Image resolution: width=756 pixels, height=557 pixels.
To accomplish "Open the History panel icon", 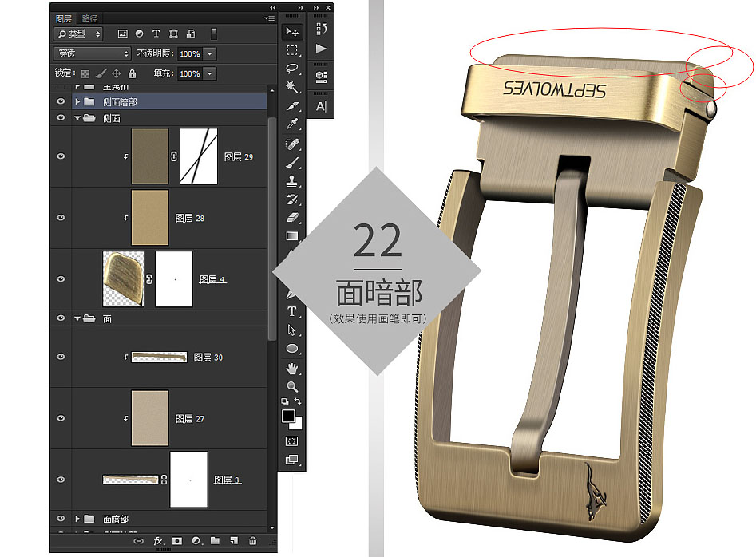I will [321, 30].
